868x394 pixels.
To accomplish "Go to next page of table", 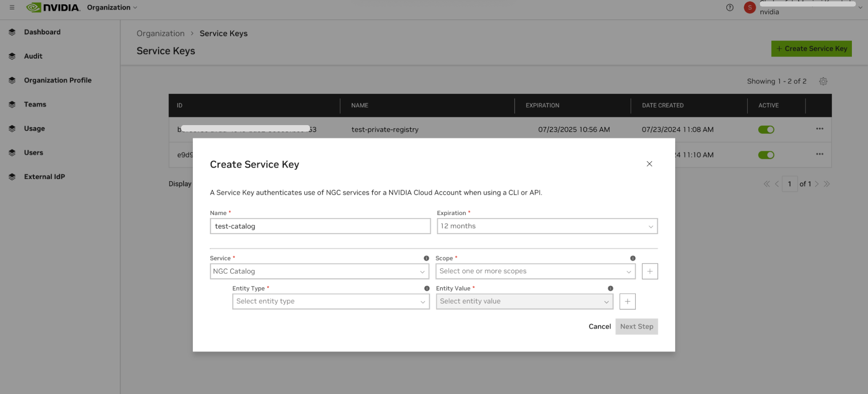I will pyautogui.click(x=817, y=184).
